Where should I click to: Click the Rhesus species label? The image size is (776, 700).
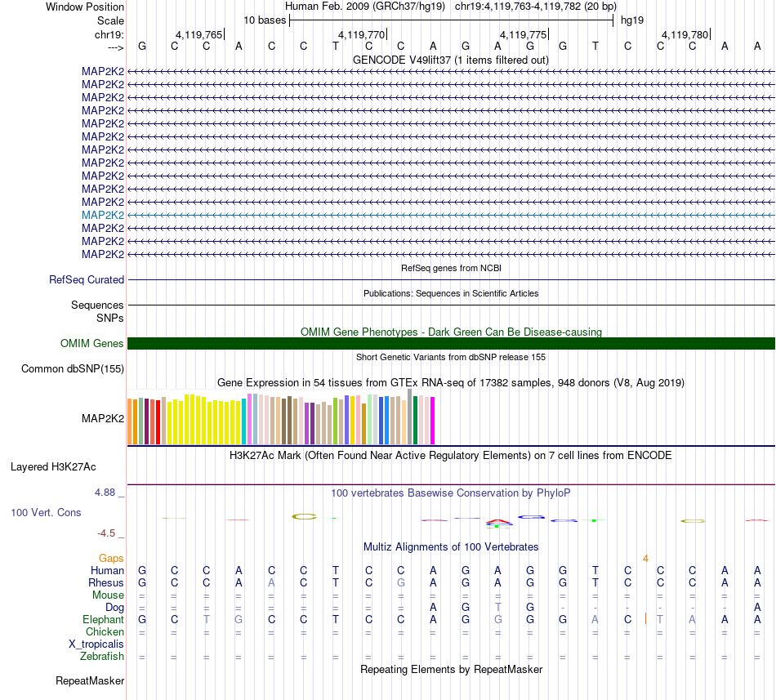pyautogui.click(x=106, y=582)
